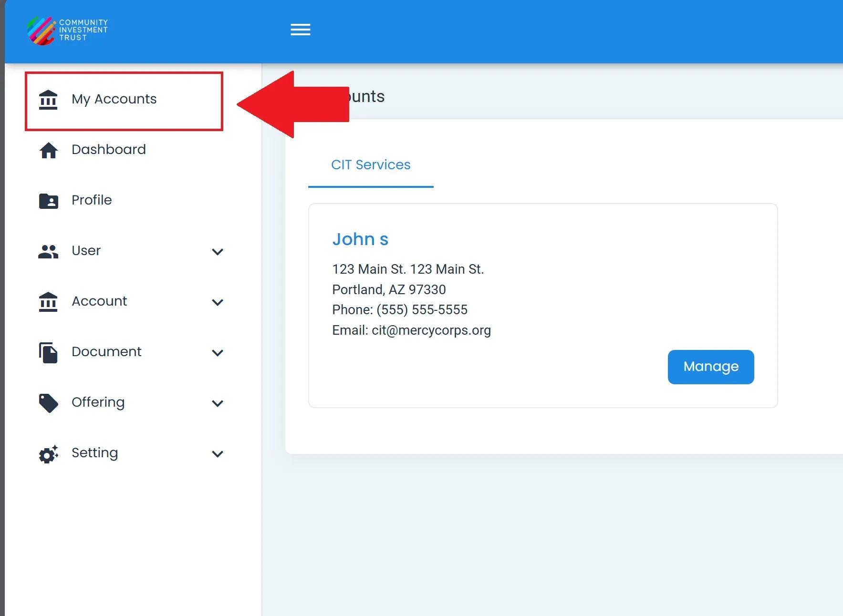Click the Community Investment Trust logo
The width and height of the screenshot is (843, 616).
pyautogui.click(x=67, y=30)
